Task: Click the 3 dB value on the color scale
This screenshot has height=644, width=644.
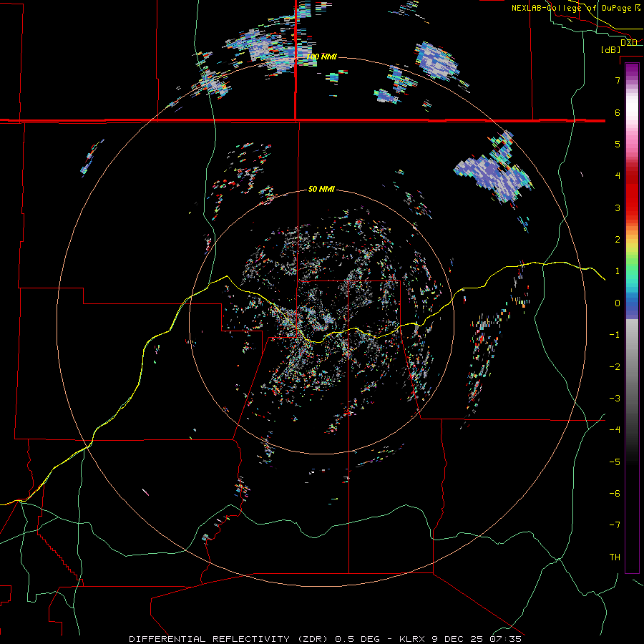Action: click(618, 208)
